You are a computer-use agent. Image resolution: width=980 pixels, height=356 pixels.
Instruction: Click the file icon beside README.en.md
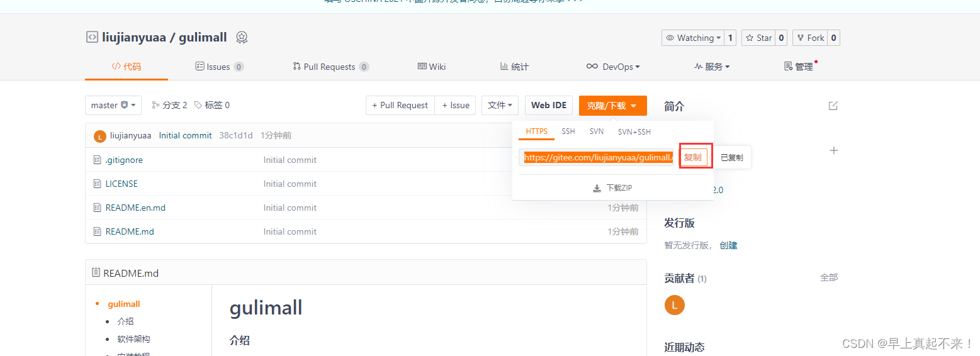point(97,208)
